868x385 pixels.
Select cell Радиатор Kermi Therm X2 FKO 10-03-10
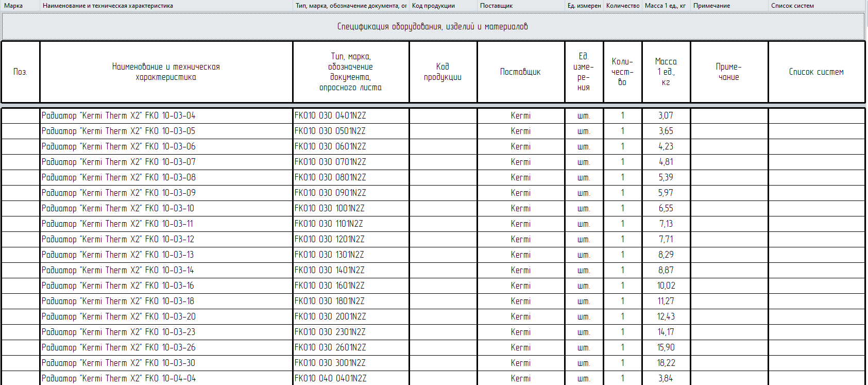point(166,208)
